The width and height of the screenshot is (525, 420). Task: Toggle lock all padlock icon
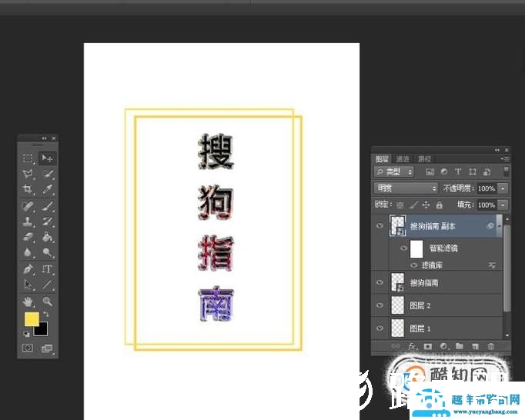[440, 205]
